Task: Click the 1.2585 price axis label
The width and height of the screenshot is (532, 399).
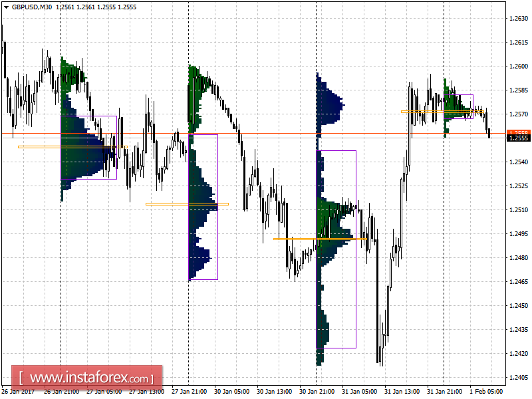Action: click(519, 90)
